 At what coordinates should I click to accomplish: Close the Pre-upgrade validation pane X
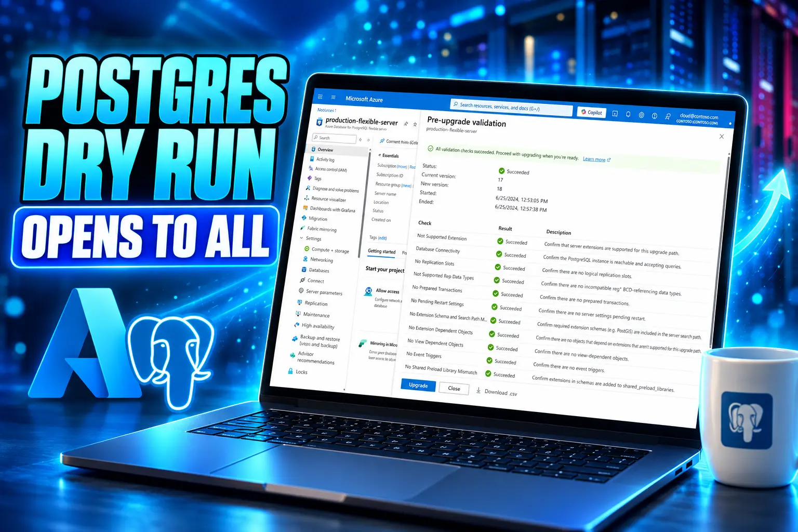[x=722, y=137]
